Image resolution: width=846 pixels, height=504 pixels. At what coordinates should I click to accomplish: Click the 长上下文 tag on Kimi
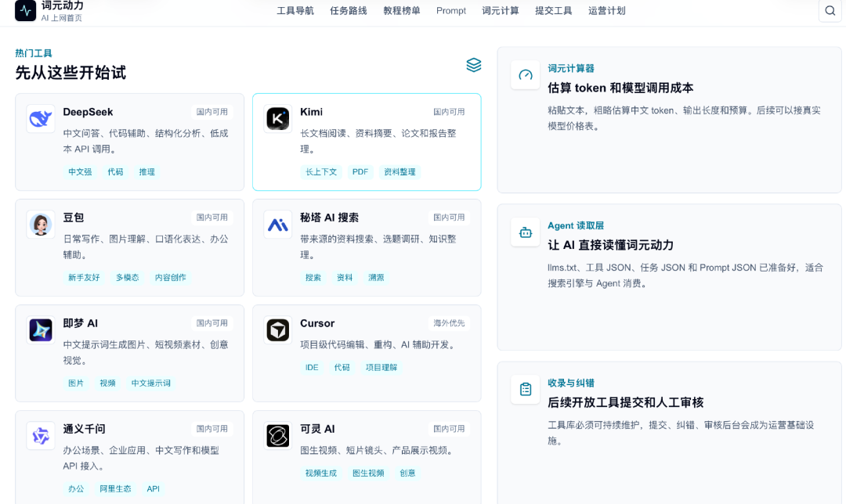click(321, 172)
